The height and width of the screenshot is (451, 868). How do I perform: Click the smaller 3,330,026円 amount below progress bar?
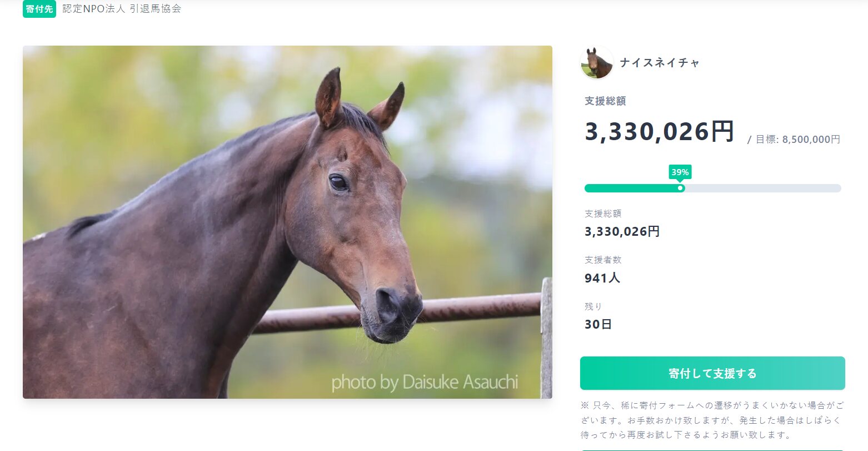click(x=622, y=231)
